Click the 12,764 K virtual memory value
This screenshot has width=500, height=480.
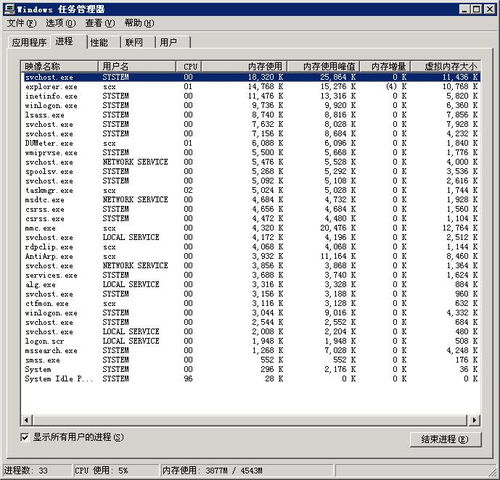[460, 228]
